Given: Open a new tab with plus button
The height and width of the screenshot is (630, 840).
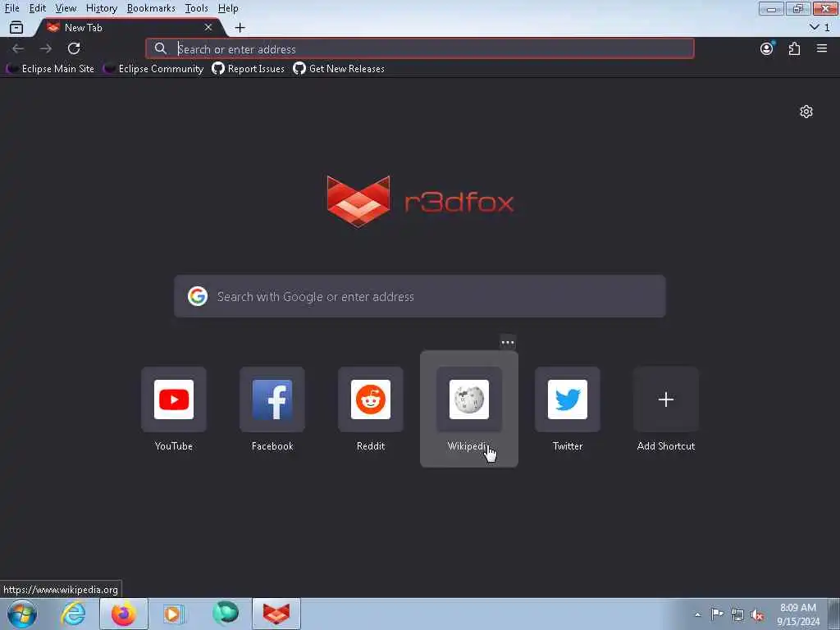Looking at the screenshot, I should [240, 27].
